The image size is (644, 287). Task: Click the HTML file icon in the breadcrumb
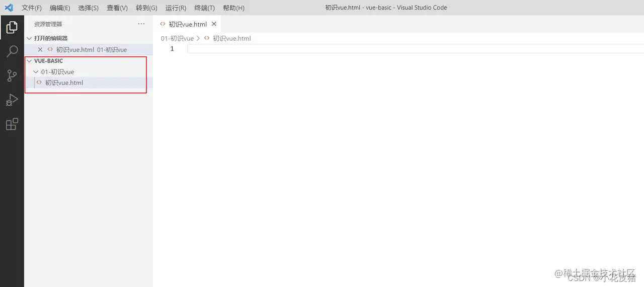pyautogui.click(x=207, y=38)
